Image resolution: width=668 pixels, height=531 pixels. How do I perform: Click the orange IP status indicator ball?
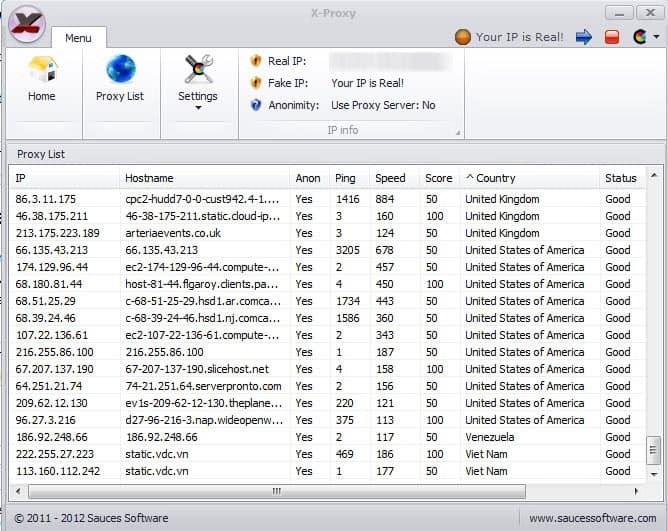463,37
